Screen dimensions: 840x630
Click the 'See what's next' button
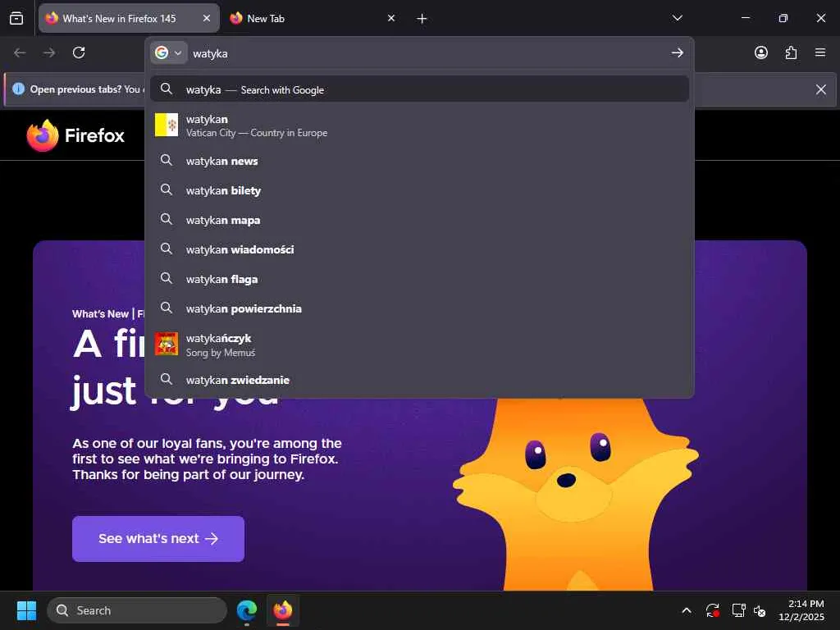[x=158, y=538]
